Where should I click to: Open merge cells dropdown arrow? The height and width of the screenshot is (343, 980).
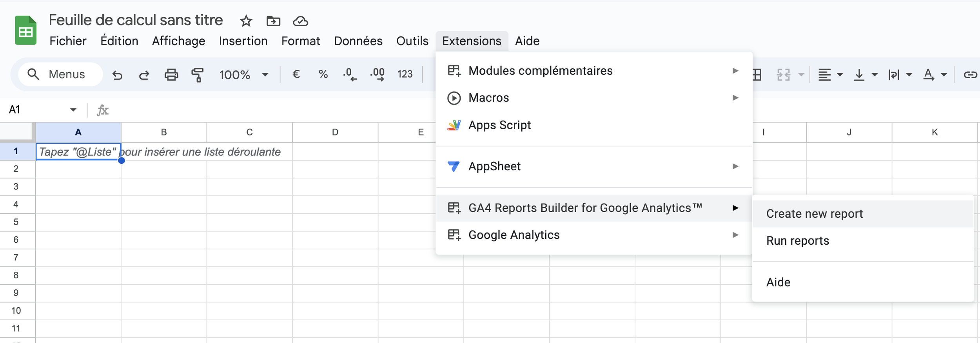coord(801,74)
